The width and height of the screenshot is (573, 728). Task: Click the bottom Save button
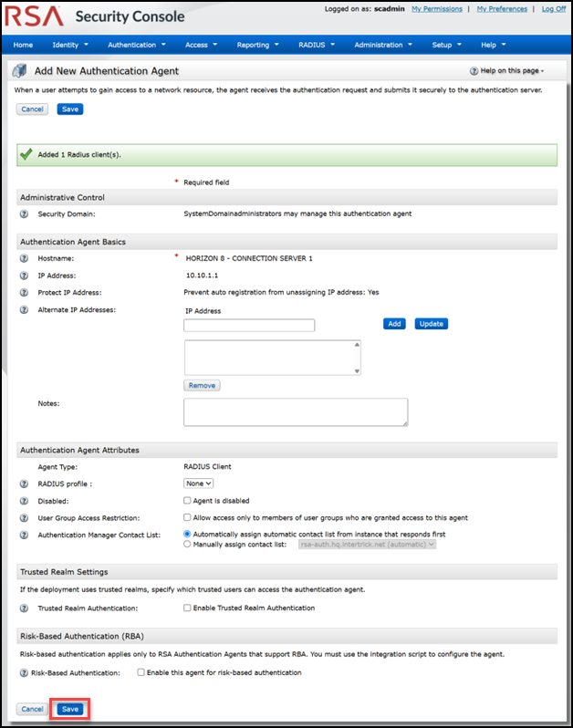coord(69,709)
